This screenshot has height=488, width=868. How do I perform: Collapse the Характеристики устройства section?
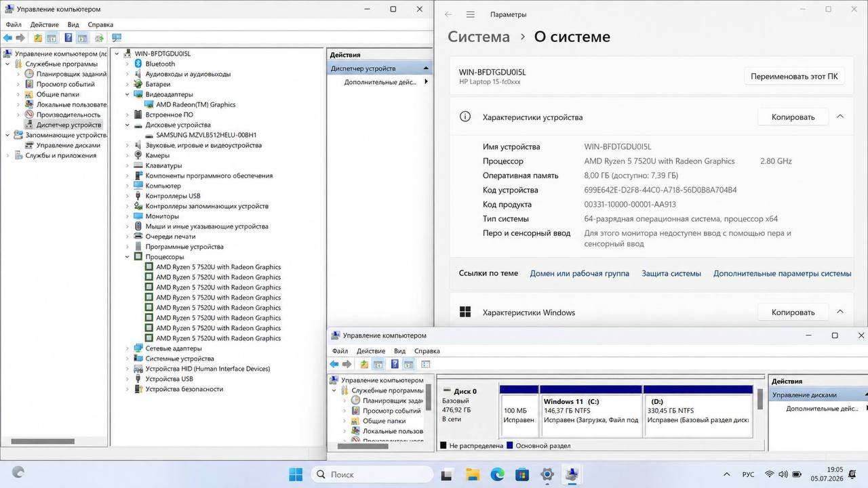[840, 117]
